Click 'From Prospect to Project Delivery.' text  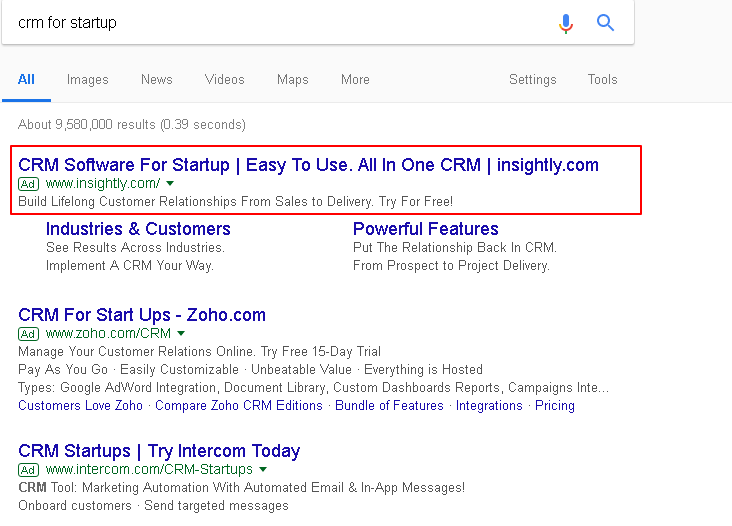pos(451,266)
